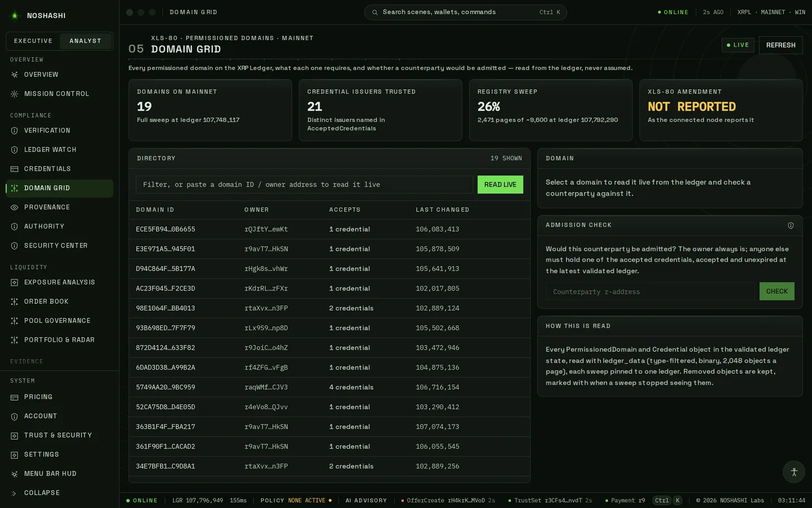Click the Provenance eye icon
The width and height of the screenshot is (812, 508).
click(15, 207)
